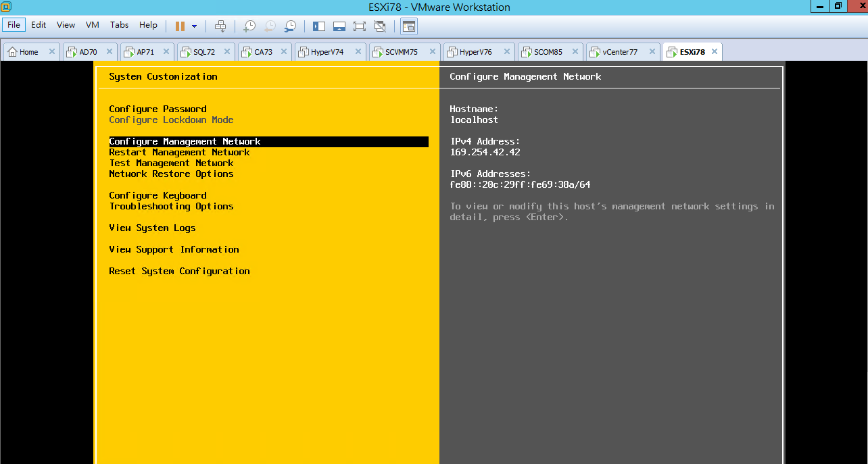868x464 pixels.
Task: Toggle the thumbnail bar icon
Action: 339,26
